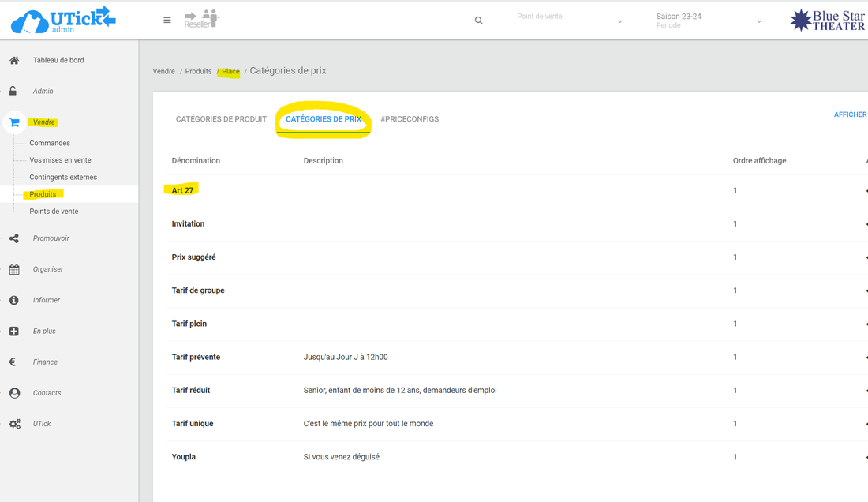Expand the Saison 23-24 period selector
Image resolution: width=868 pixels, height=502 pixels.
(x=709, y=21)
